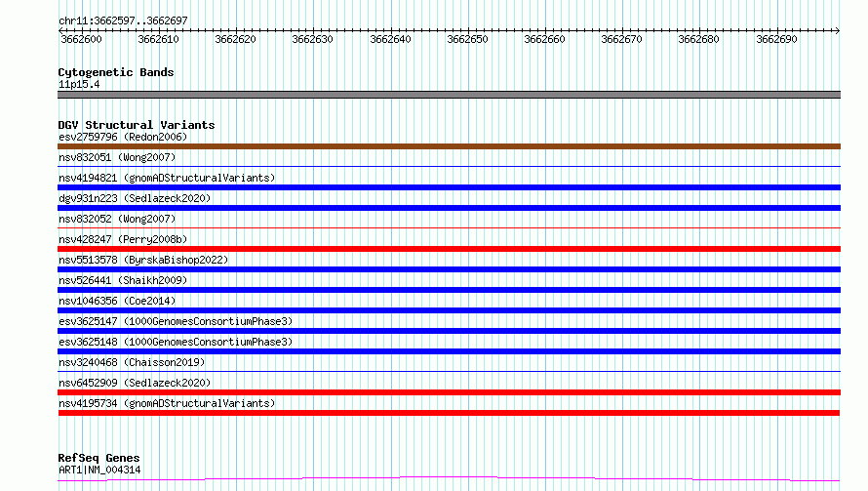
Task: Click the ART1|NM_004314 RefSeq gene label
Action: (99, 470)
